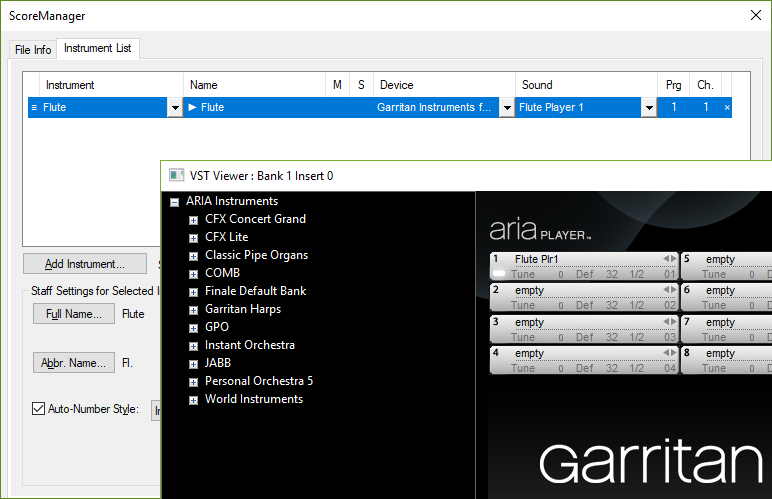The height and width of the screenshot is (499, 772).
Task: Open the Full Name editor button
Action: point(74,314)
